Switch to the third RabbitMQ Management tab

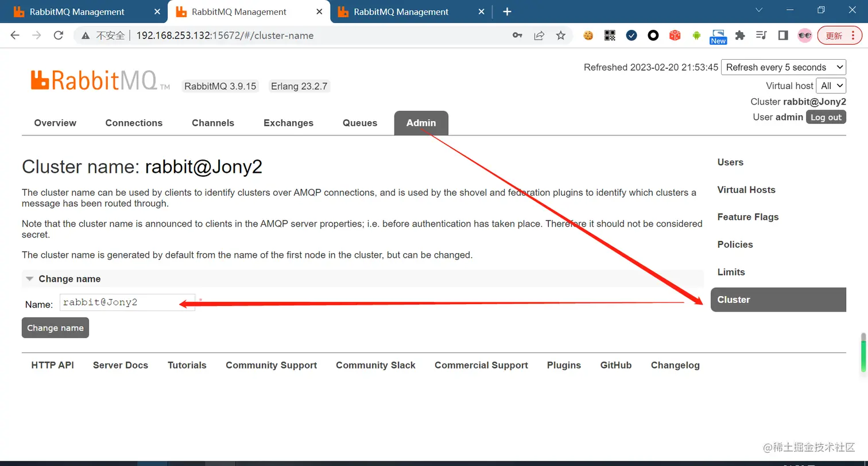click(401, 11)
